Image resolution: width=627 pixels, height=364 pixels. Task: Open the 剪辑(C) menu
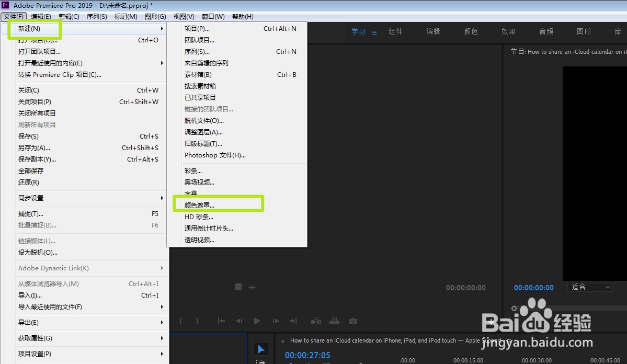69,16
